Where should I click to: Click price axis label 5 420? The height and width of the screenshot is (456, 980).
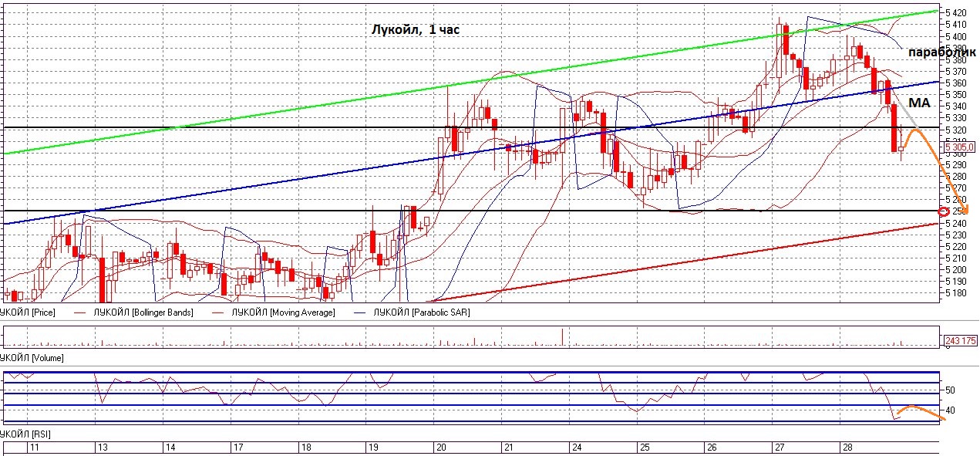pyautogui.click(x=956, y=12)
